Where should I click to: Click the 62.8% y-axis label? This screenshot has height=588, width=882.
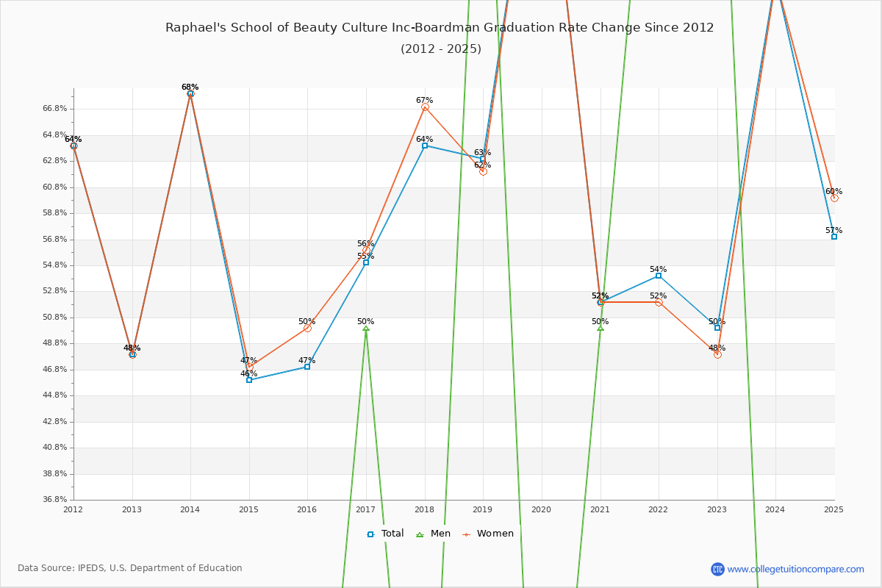pyautogui.click(x=55, y=161)
